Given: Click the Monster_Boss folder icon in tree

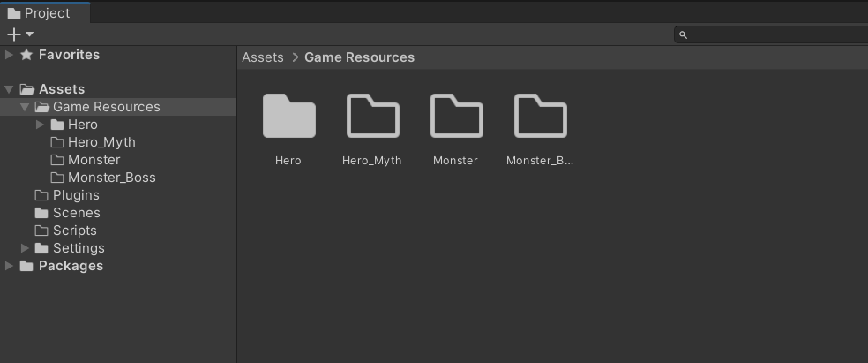Looking at the screenshot, I should [x=57, y=178].
